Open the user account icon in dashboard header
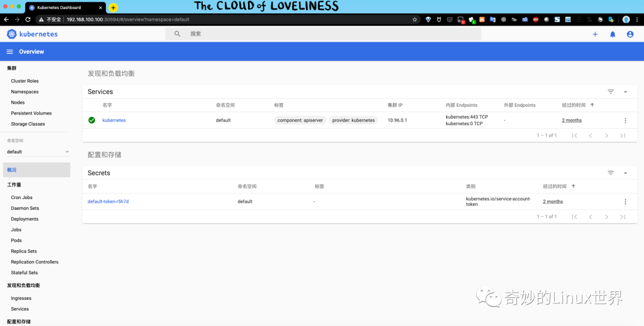 coord(630,35)
